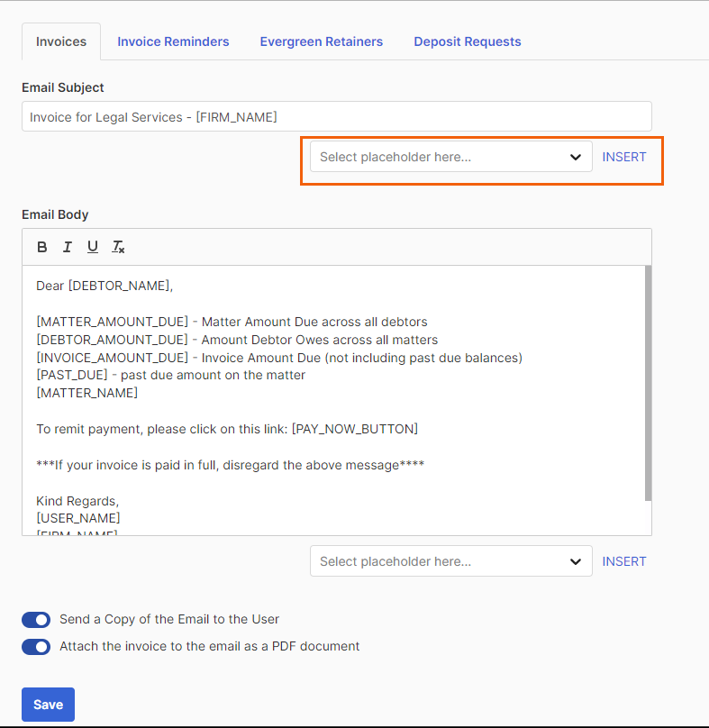This screenshot has width=709, height=728.
Task: Open the Evergreen Retainers tab
Action: 322,41
